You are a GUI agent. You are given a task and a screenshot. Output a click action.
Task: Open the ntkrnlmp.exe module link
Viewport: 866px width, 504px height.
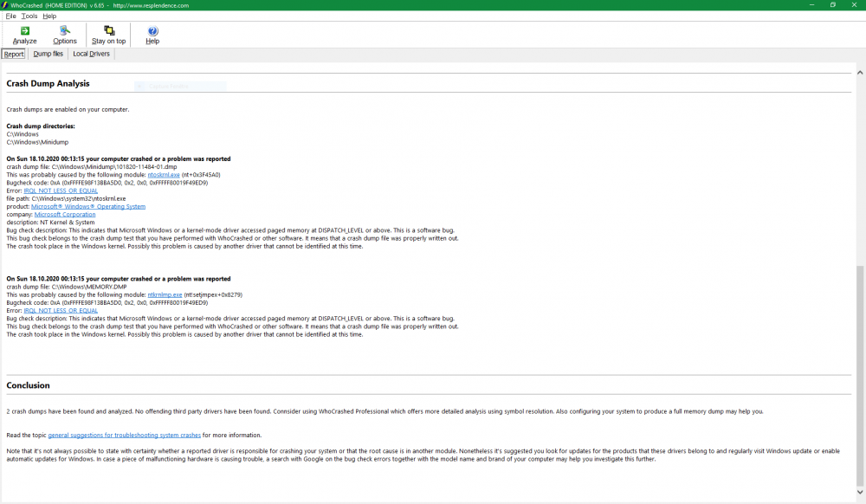click(x=165, y=294)
